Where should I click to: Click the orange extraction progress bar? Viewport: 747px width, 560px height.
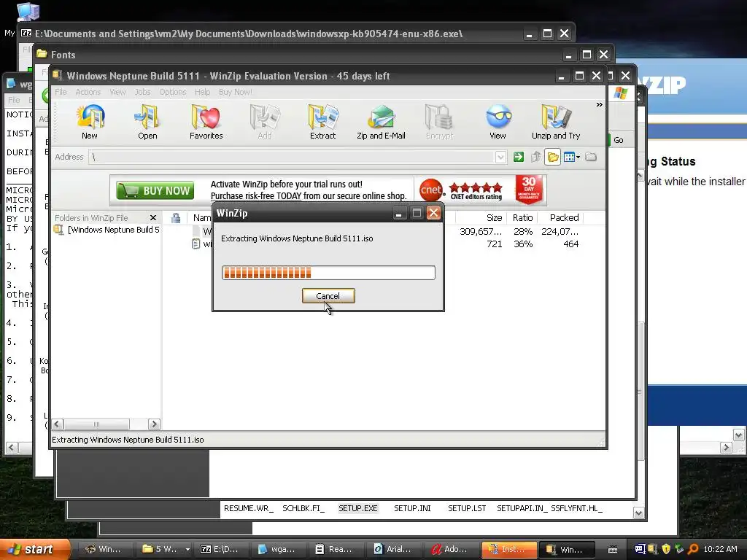[x=328, y=273]
